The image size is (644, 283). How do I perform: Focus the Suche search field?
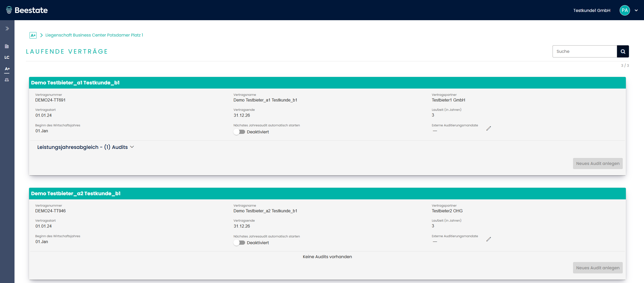584,51
